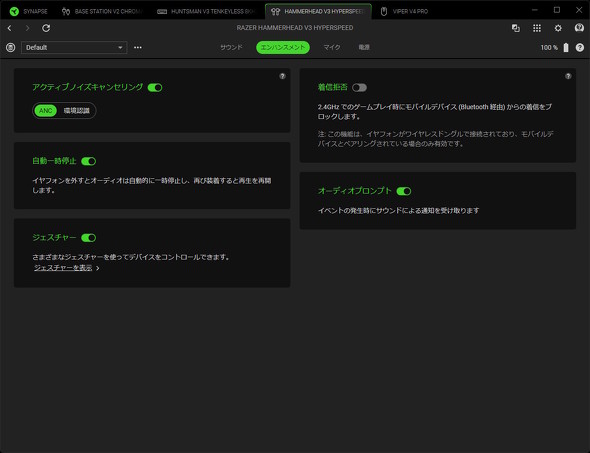Viewport: 590px width, 453px height.
Task: Enable the 着信拒否 toggle
Action: click(x=359, y=88)
